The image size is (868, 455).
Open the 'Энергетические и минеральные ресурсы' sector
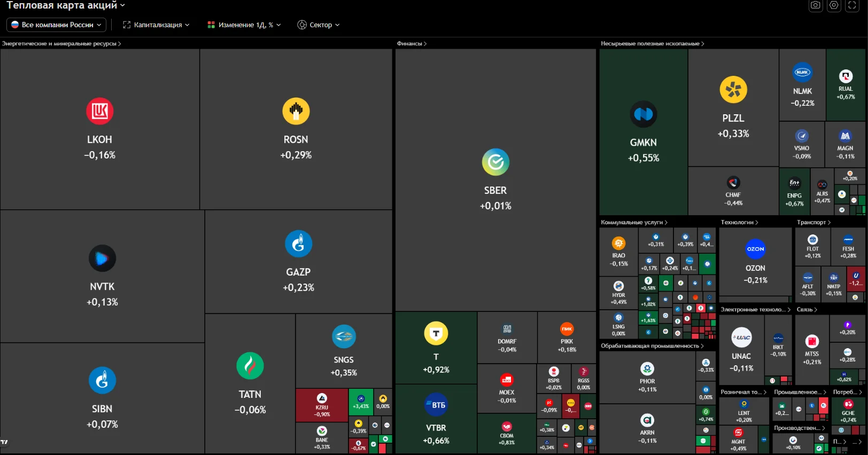coord(61,44)
